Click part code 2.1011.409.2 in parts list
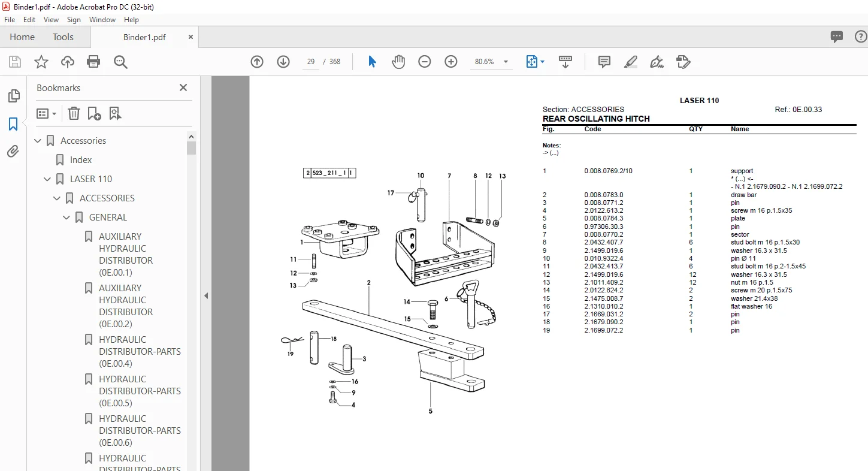 tap(604, 282)
